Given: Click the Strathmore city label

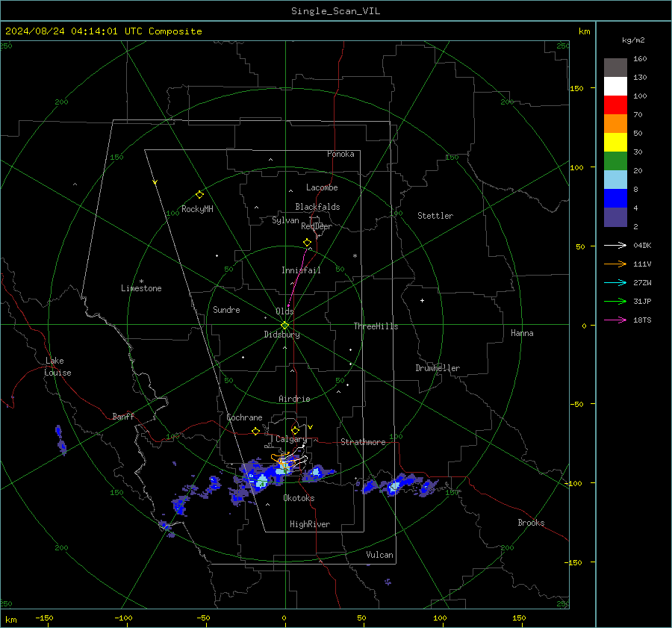Looking at the screenshot, I should (x=363, y=442).
